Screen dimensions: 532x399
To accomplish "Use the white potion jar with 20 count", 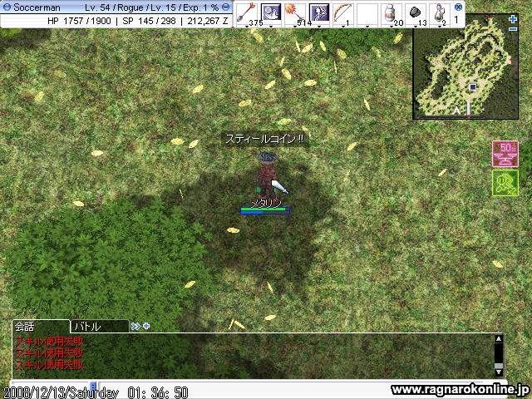I will pyautogui.click(x=392, y=13).
